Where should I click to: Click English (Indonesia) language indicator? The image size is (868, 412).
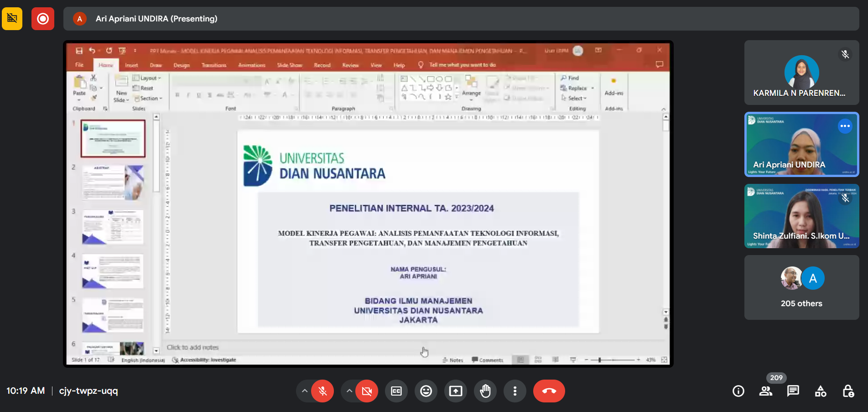click(x=143, y=360)
